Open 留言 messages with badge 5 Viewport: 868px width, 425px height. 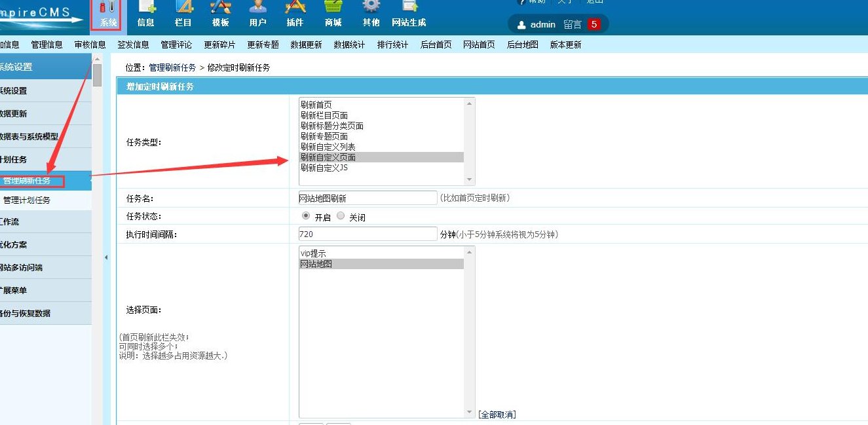(x=581, y=24)
